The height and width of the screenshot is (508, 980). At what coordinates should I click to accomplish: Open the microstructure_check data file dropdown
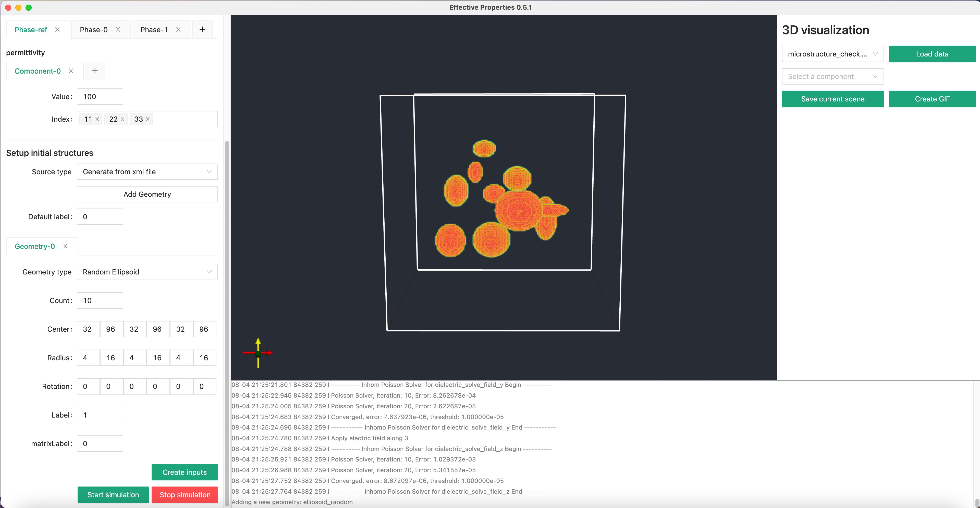pyautogui.click(x=832, y=54)
